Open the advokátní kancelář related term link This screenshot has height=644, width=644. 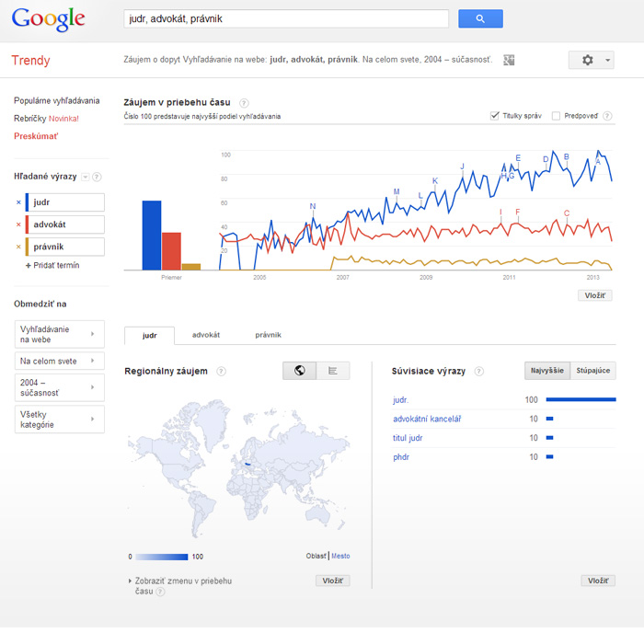click(427, 419)
